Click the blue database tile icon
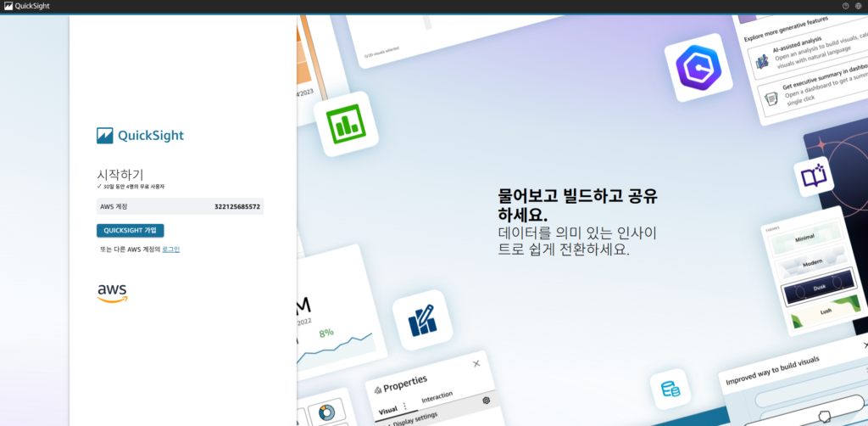This screenshot has width=868, height=426. click(670, 389)
